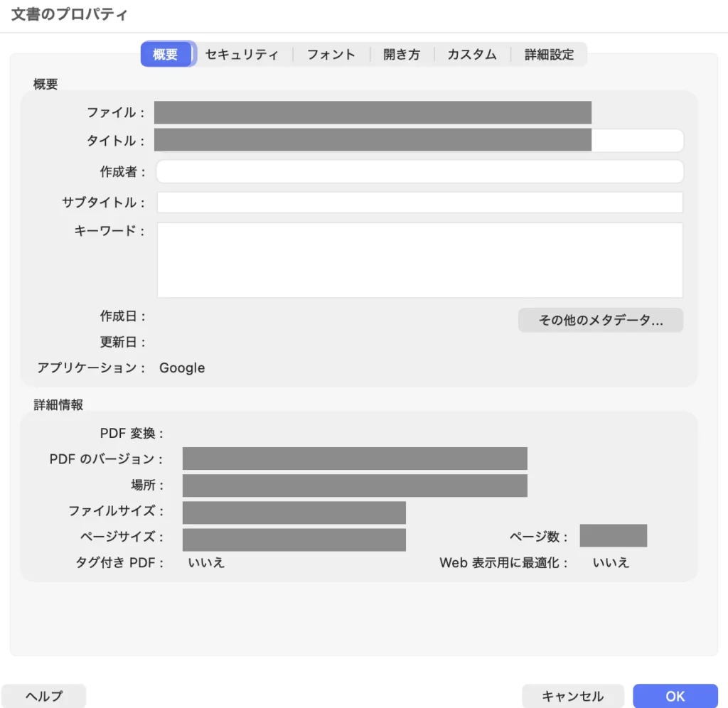
Task: Click the Google application value text
Action: click(182, 368)
